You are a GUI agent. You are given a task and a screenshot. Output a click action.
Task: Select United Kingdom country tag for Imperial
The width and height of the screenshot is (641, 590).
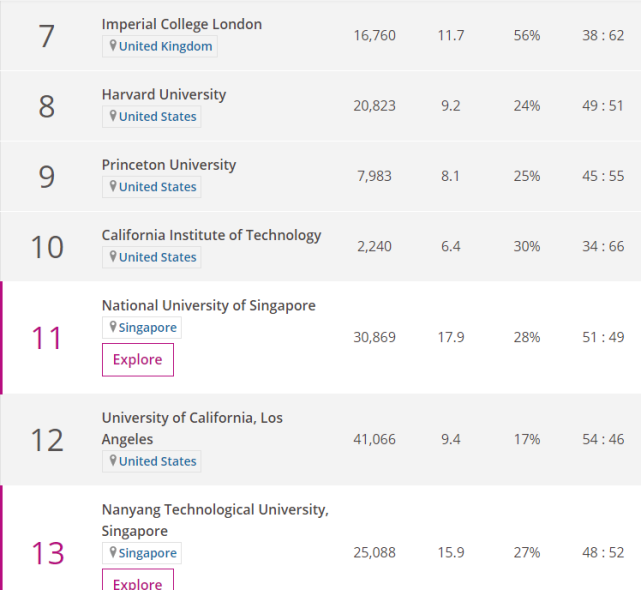pyautogui.click(x=165, y=46)
